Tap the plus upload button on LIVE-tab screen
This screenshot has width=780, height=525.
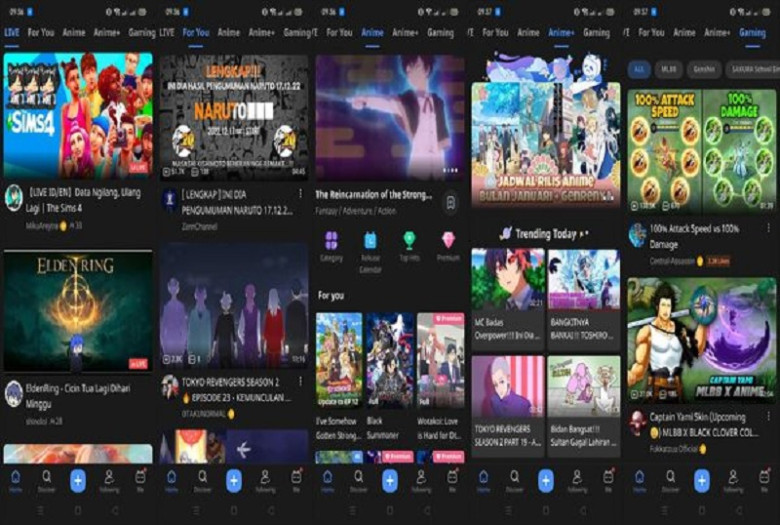point(78,481)
